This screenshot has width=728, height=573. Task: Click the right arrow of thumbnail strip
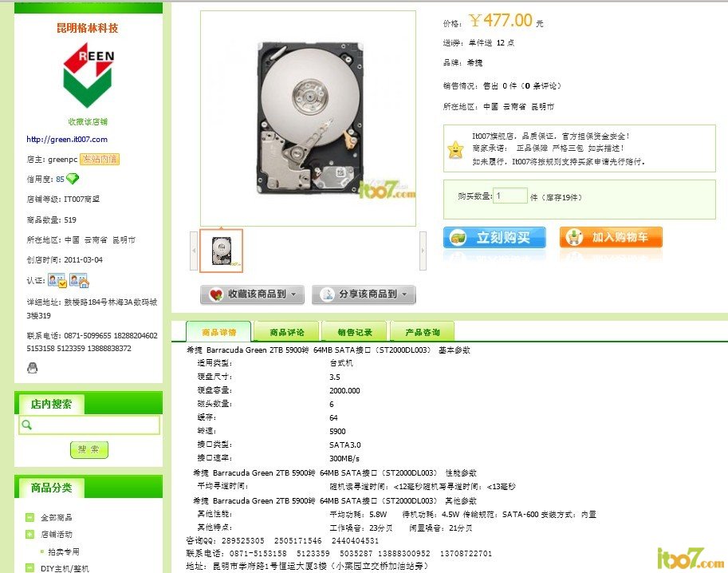(x=423, y=251)
